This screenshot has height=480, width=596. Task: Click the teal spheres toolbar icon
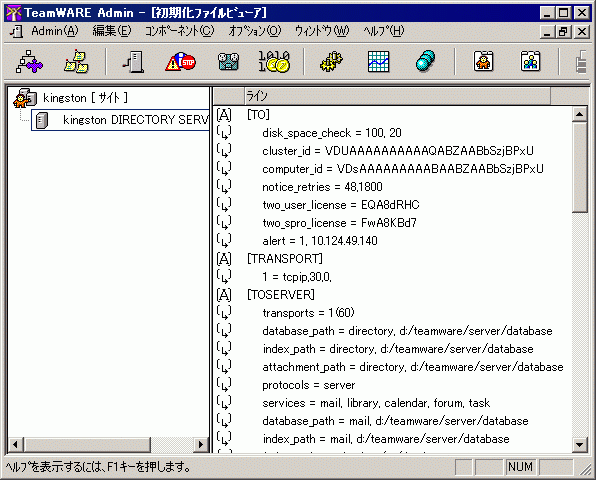[425, 62]
